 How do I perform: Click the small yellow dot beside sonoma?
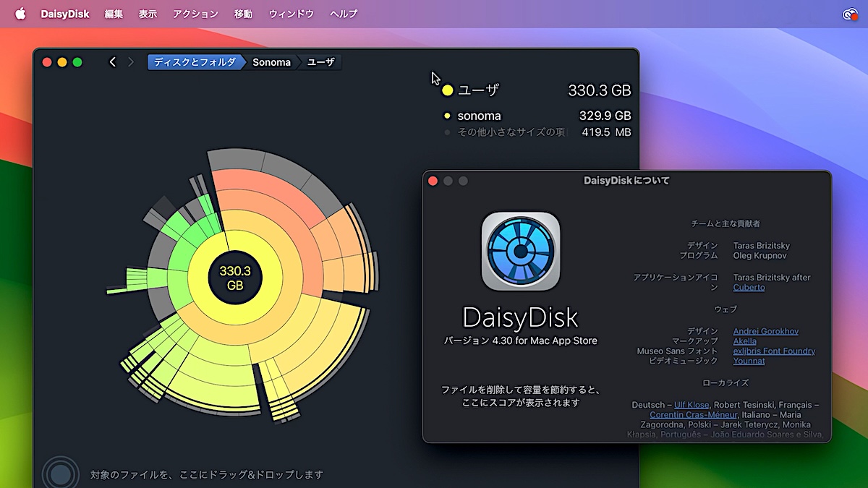pos(448,116)
